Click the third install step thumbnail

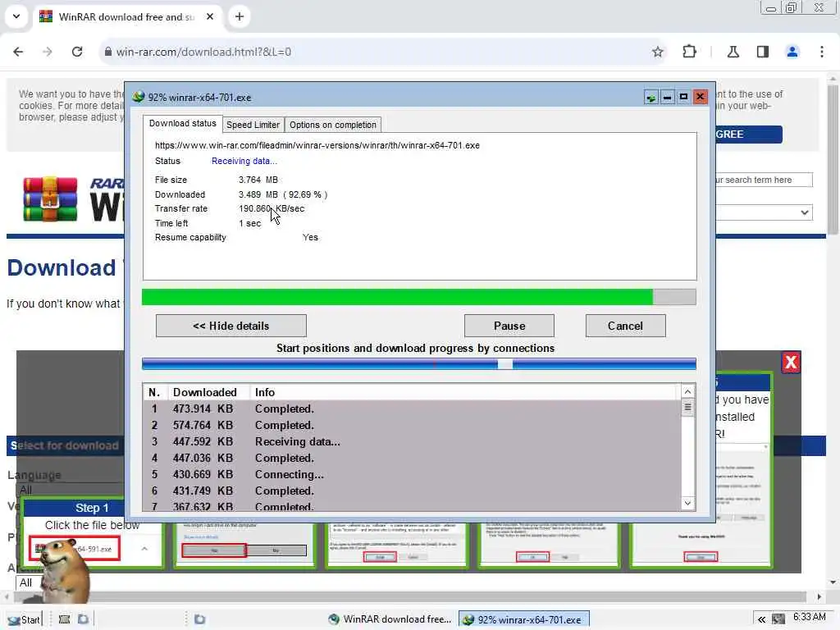pos(397,545)
